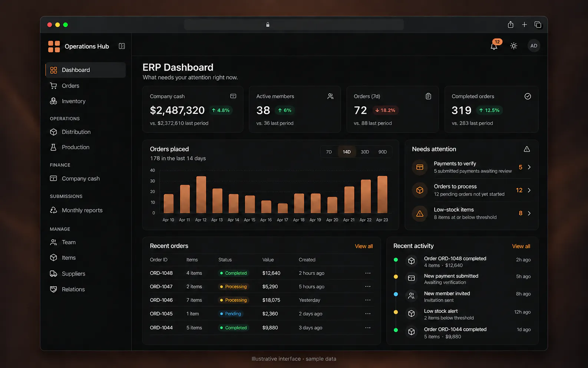
Task: Click the Company cash card icon
Action: click(233, 96)
